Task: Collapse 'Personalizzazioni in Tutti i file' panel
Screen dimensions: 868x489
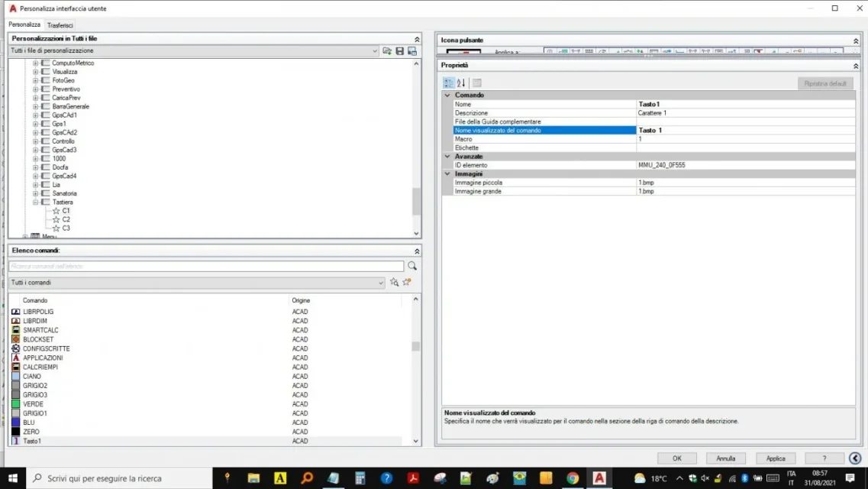Action: click(417, 39)
